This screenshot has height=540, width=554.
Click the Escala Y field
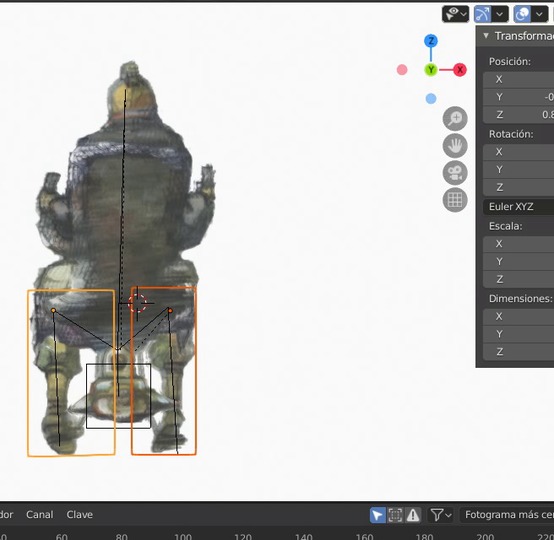(518, 262)
